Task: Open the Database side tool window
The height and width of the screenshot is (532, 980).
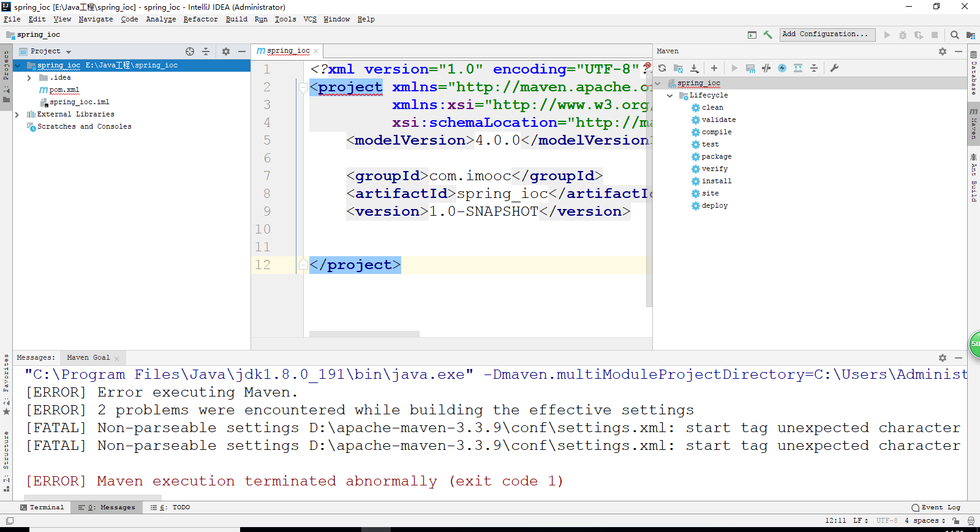Action: [973, 73]
